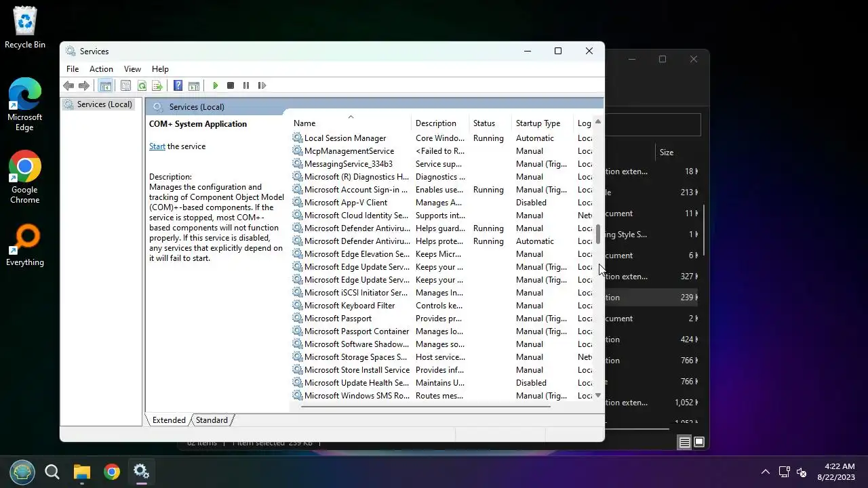Click the horizontal scrollbar of services list
This screenshot has height=488, width=868.
click(425, 407)
